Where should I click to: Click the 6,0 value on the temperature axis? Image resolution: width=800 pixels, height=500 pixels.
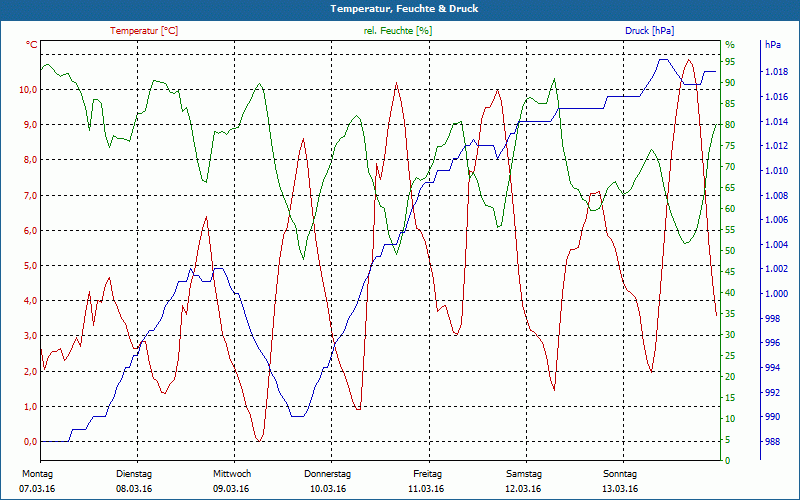tap(31, 231)
